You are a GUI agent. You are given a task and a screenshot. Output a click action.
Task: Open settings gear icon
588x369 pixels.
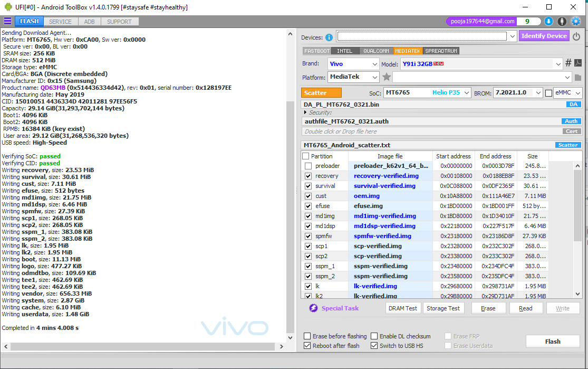[576, 22]
